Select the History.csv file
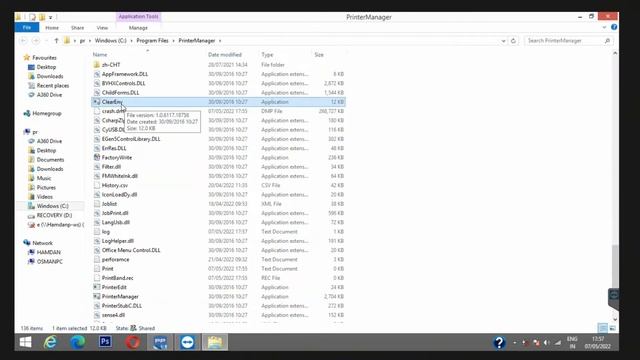 [115, 185]
